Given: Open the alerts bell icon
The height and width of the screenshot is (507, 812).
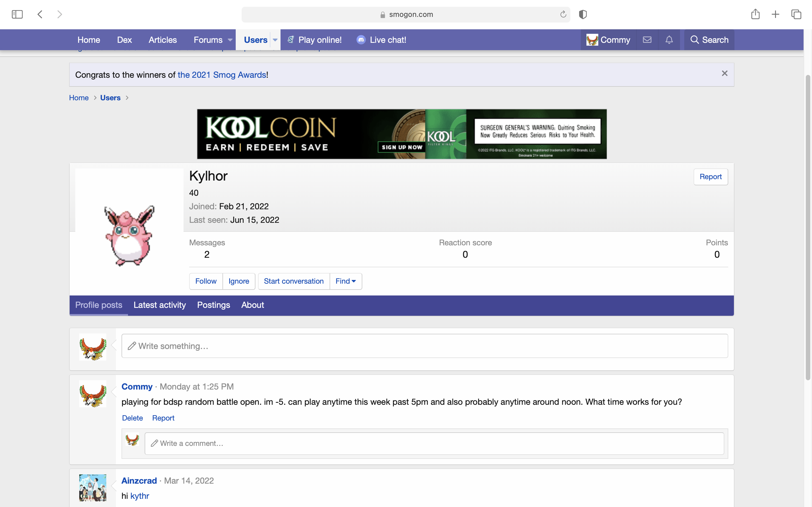Looking at the screenshot, I should click(669, 40).
